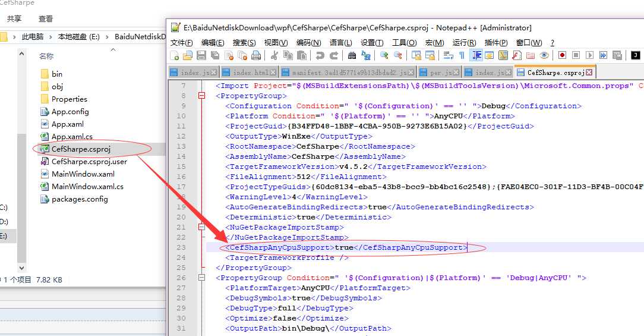
Task: Click 此电脑 in the Explorer breadcrumb
Action: coord(33,37)
